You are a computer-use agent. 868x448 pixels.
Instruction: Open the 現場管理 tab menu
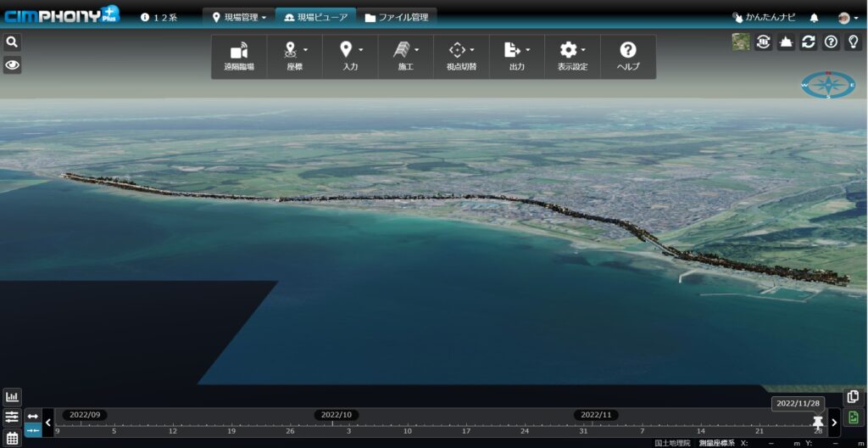click(x=239, y=17)
